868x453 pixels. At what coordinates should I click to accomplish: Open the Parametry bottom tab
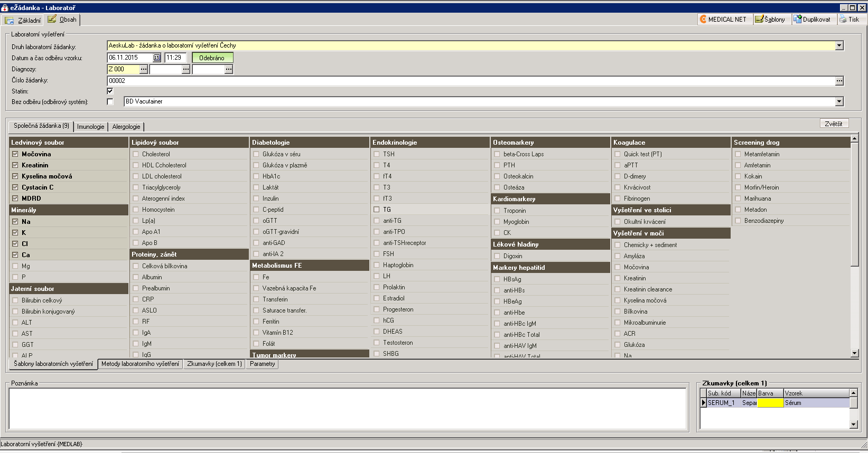tap(262, 364)
